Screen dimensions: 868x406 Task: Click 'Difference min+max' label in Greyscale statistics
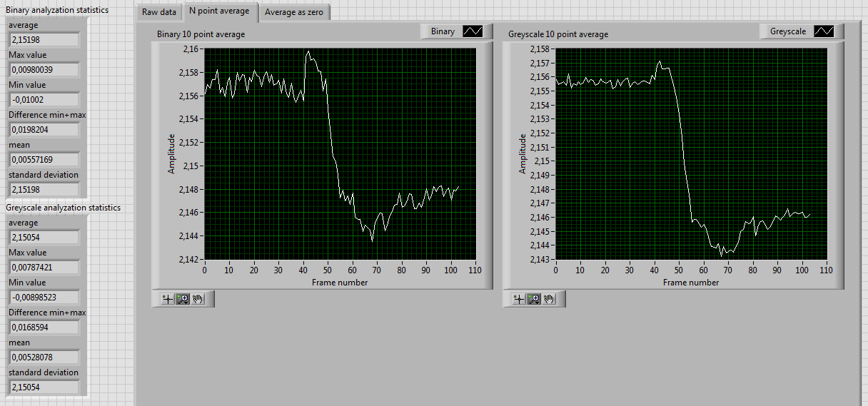(47, 313)
